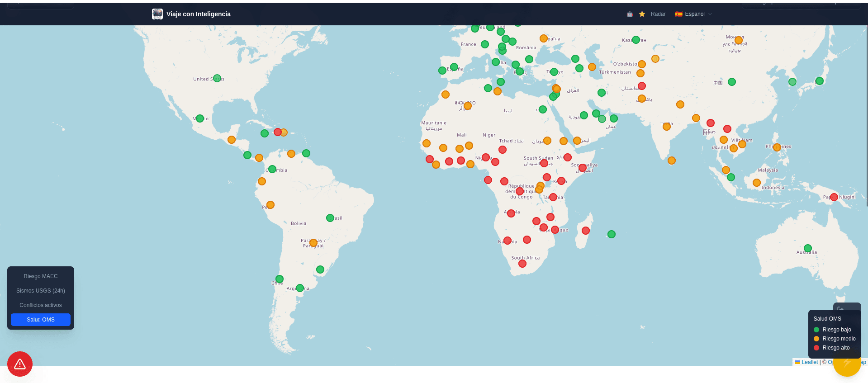The height and width of the screenshot is (383, 868).
Task: Click the green marker on Kazakhstan
Action: coord(636,40)
